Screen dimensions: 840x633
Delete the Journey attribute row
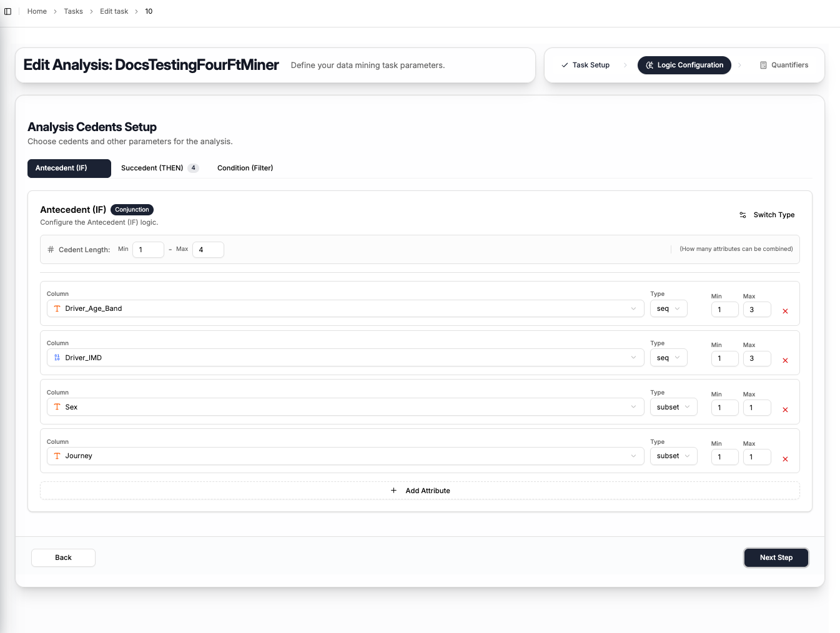pos(785,459)
